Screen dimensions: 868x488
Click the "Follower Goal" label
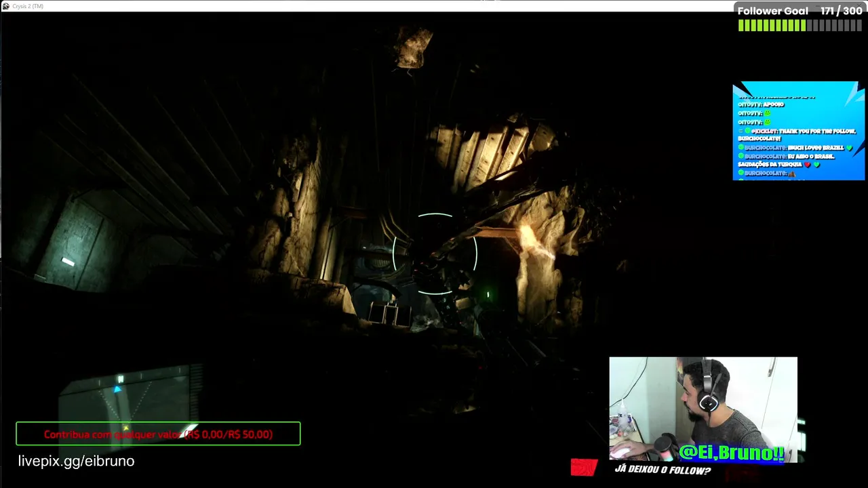click(x=773, y=11)
